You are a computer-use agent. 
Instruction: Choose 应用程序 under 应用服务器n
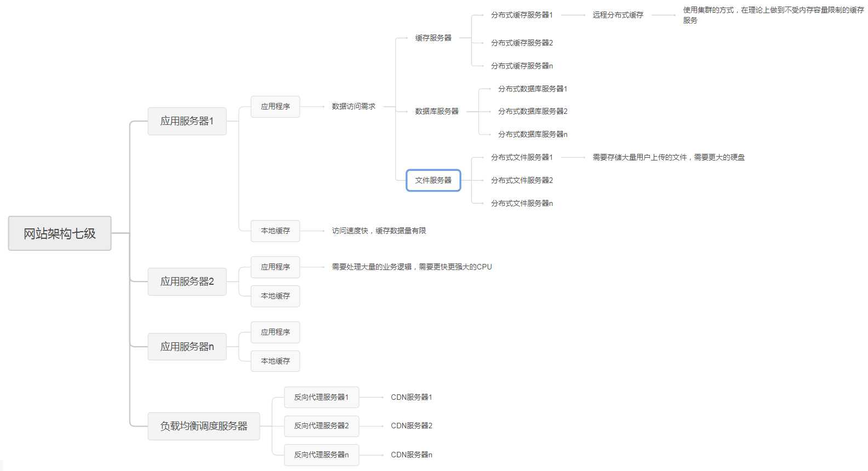click(x=275, y=332)
